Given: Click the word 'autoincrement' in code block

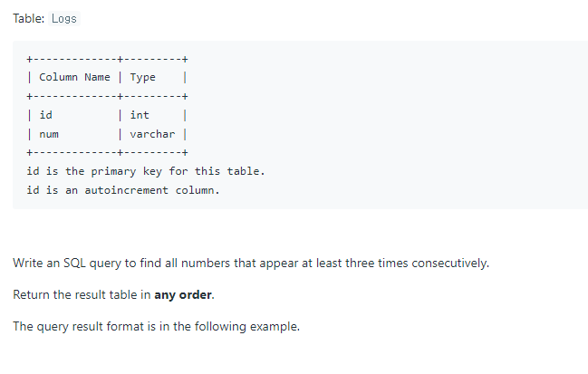Looking at the screenshot, I should 127,190.
